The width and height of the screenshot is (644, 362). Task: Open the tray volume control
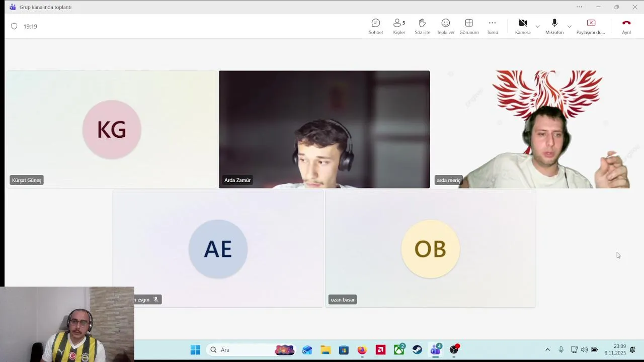click(x=584, y=350)
